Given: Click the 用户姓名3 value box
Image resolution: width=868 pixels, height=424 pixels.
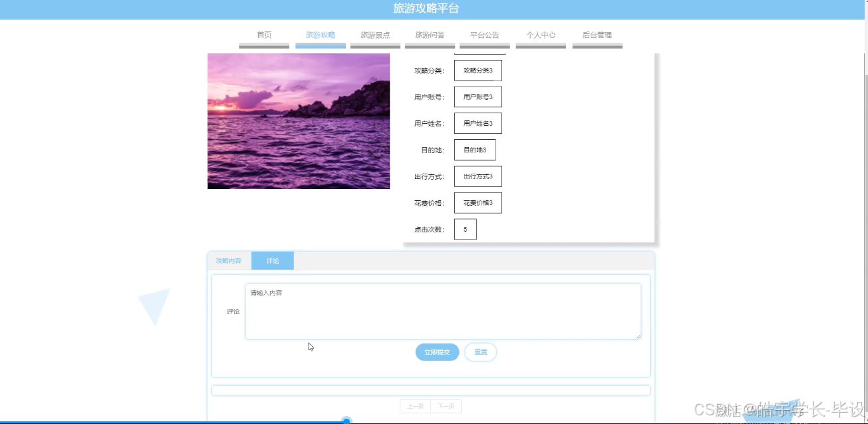Looking at the screenshot, I should (478, 123).
